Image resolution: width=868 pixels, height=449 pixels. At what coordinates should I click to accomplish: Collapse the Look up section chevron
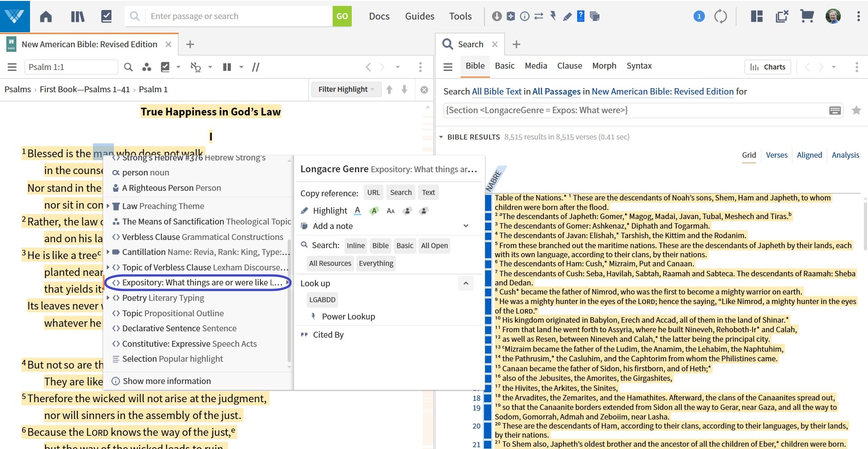[465, 283]
